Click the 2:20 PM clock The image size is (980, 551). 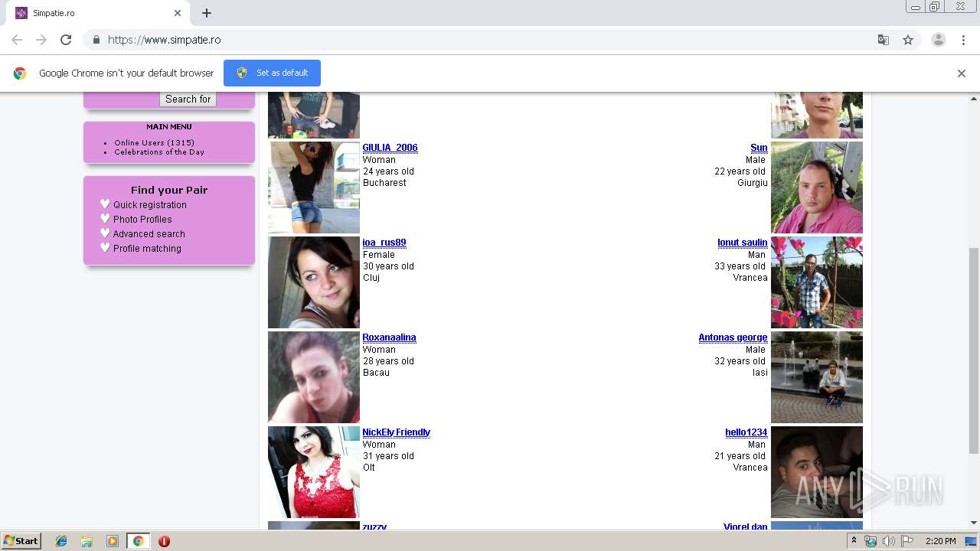(940, 541)
